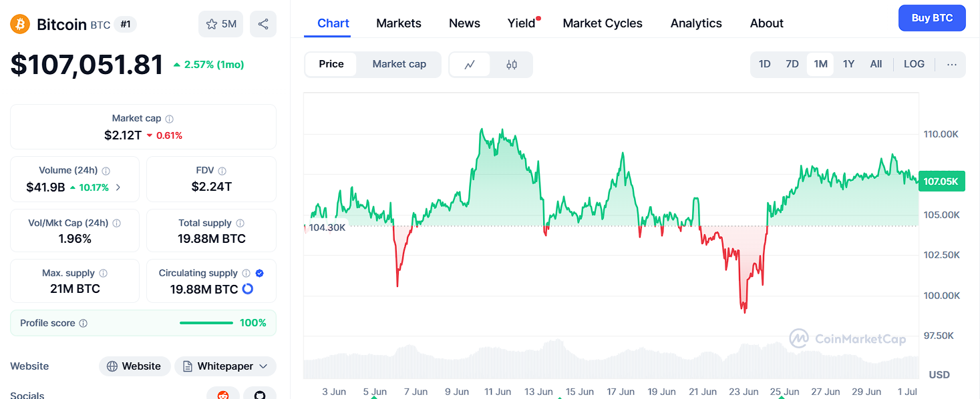
Task: Expand the Whitepaper dropdown arrow
Action: [263, 366]
